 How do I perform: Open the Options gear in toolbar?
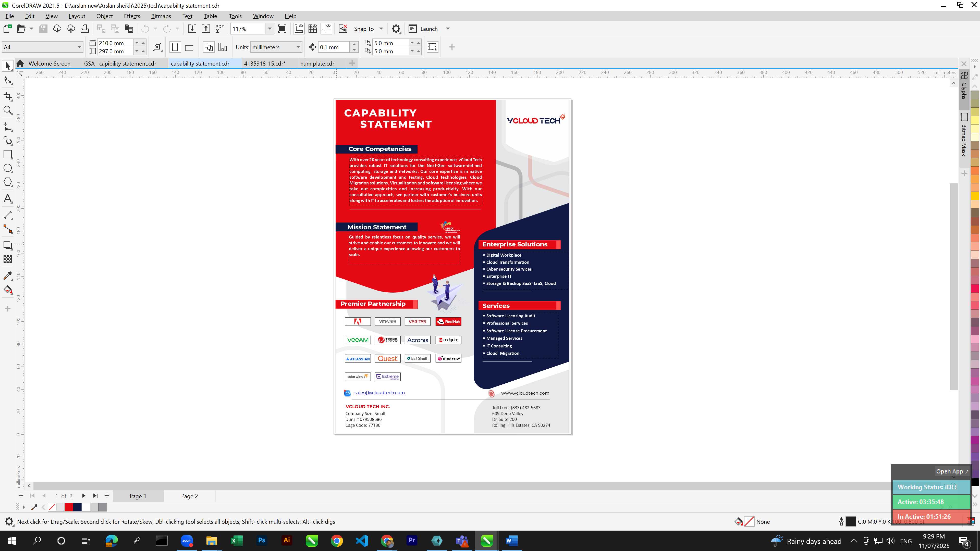[396, 29]
